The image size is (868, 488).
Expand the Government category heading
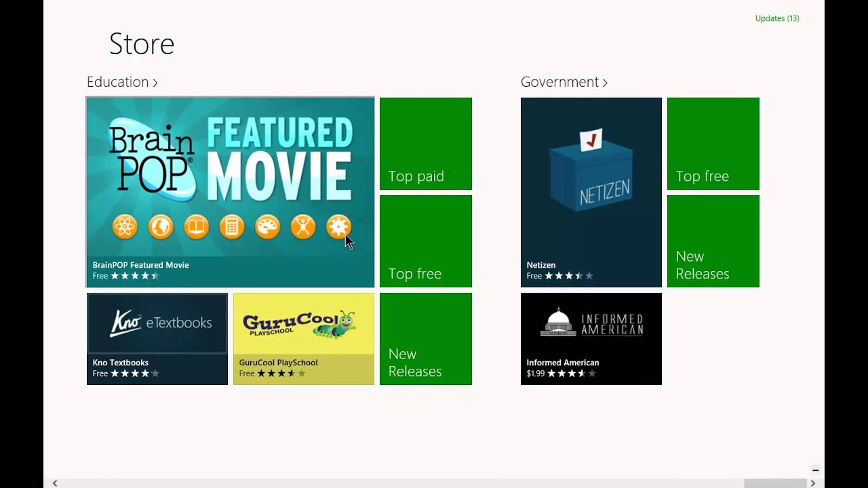click(x=564, y=82)
